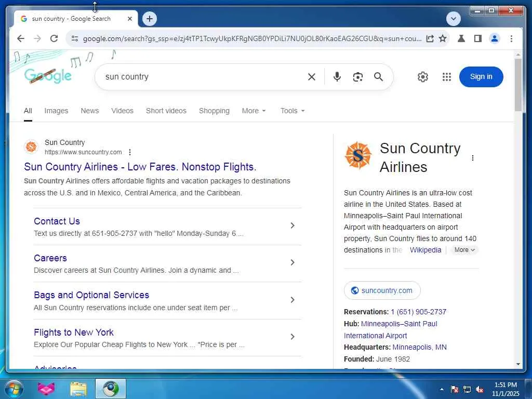Open Minneapolis, MN headquarters link
The width and height of the screenshot is (532, 399).
[419, 348]
